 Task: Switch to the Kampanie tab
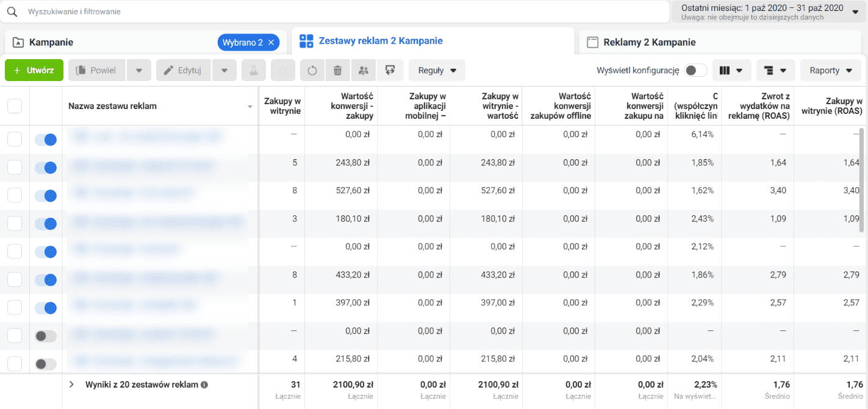click(51, 42)
